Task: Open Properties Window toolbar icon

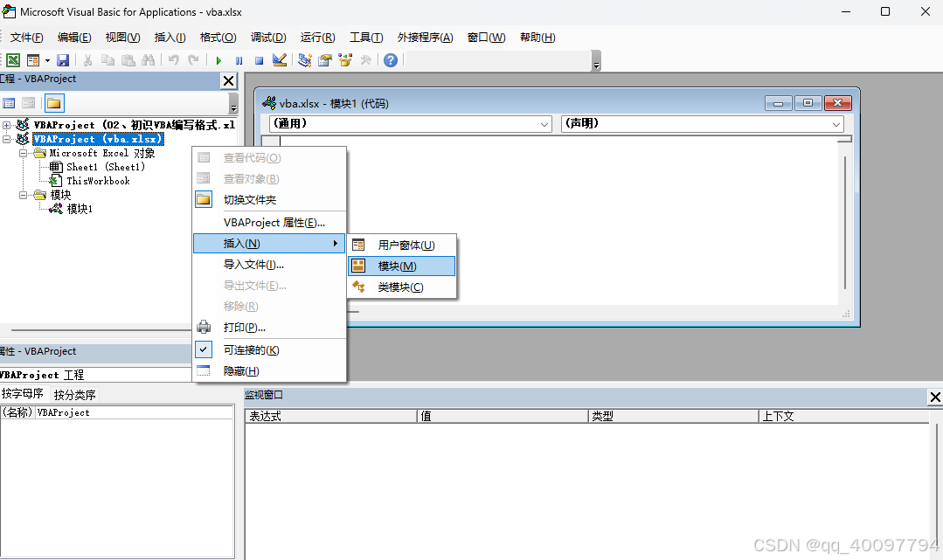Action: pyautogui.click(x=325, y=60)
